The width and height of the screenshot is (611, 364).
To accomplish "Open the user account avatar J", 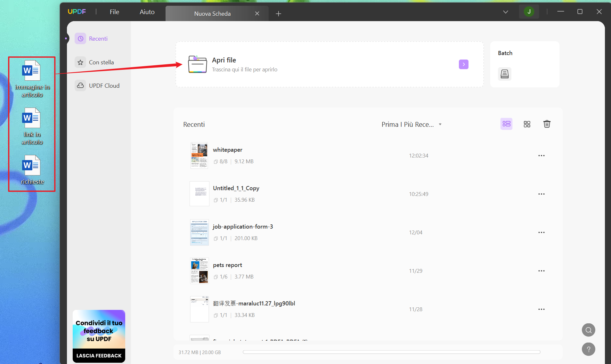I will click(529, 12).
